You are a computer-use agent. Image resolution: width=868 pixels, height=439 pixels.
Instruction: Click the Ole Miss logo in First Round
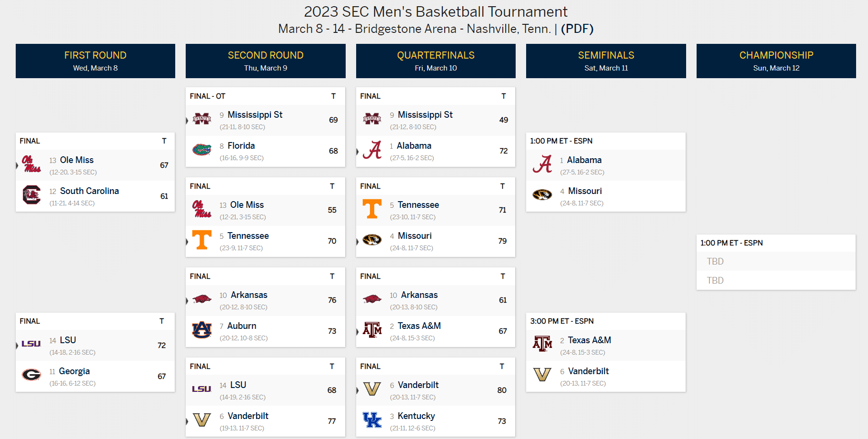(31, 164)
